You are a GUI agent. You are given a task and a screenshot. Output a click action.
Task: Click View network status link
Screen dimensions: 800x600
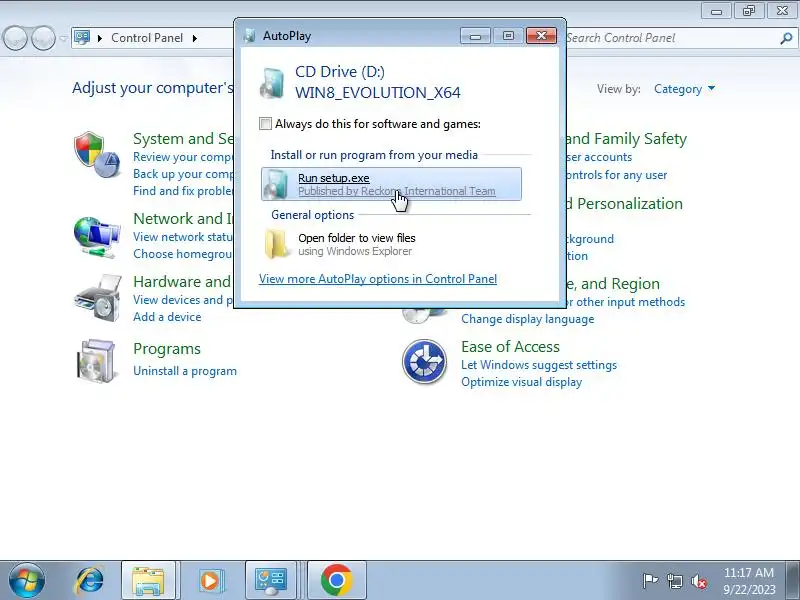[x=183, y=237]
